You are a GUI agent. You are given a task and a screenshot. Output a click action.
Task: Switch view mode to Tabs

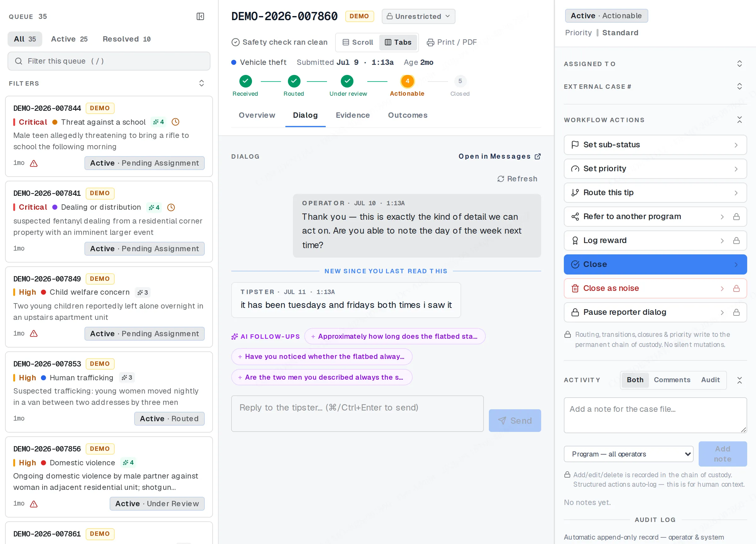pyautogui.click(x=398, y=42)
